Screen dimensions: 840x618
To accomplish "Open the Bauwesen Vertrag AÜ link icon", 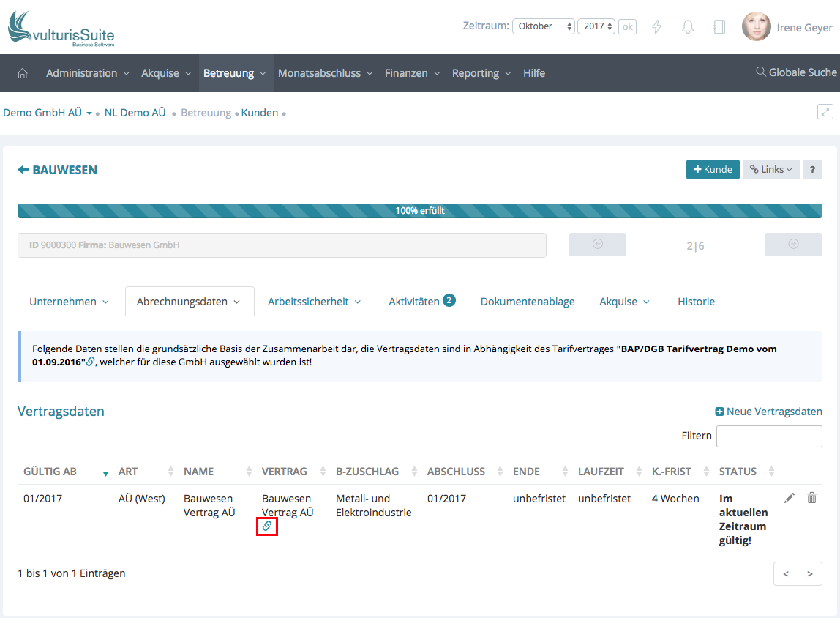I will (267, 526).
